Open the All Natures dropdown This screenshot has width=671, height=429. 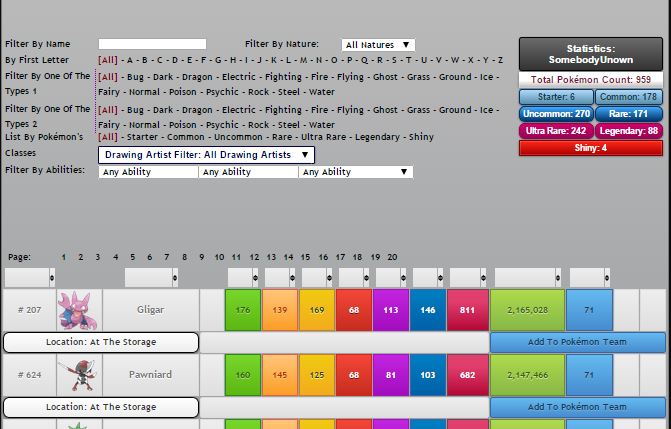click(x=378, y=45)
